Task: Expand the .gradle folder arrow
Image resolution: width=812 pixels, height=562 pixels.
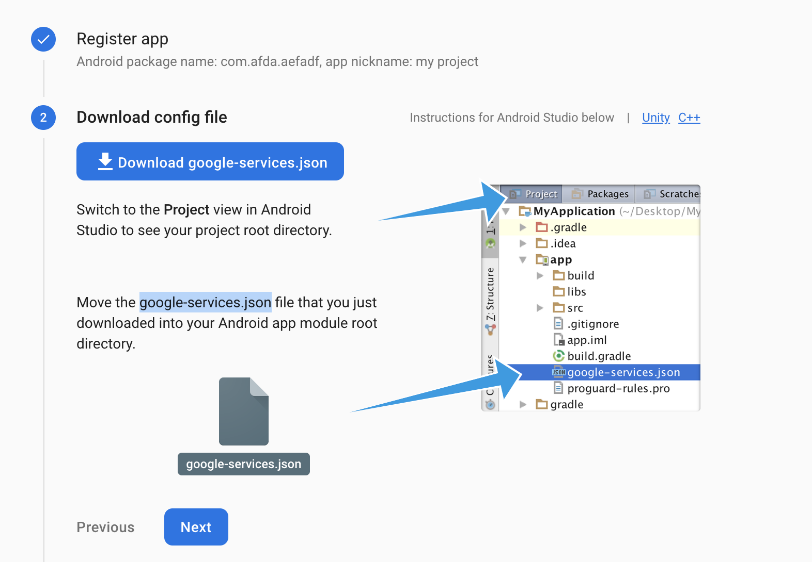Action: pos(523,227)
